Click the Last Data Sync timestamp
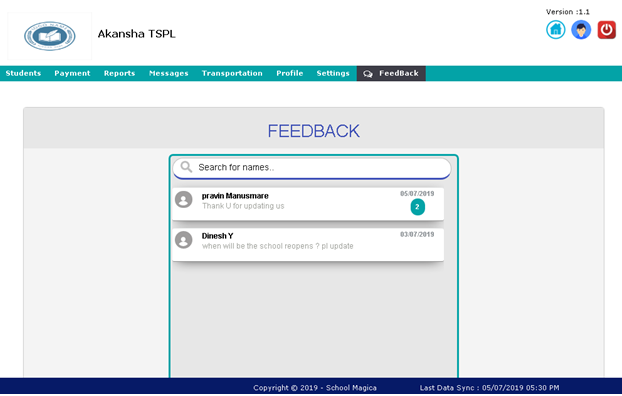Image resolution: width=622 pixels, height=396 pixels. [490, 388]
